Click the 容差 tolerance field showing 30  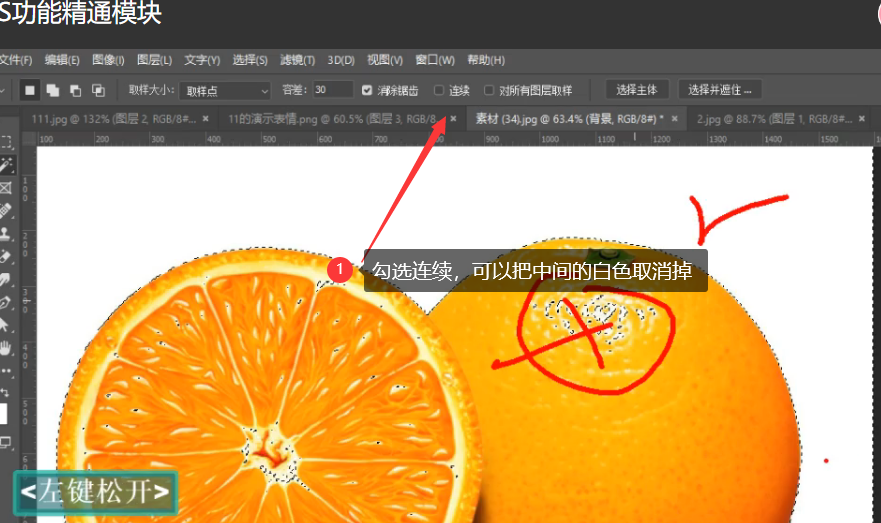pyautogui.click(x=333, y=90)
